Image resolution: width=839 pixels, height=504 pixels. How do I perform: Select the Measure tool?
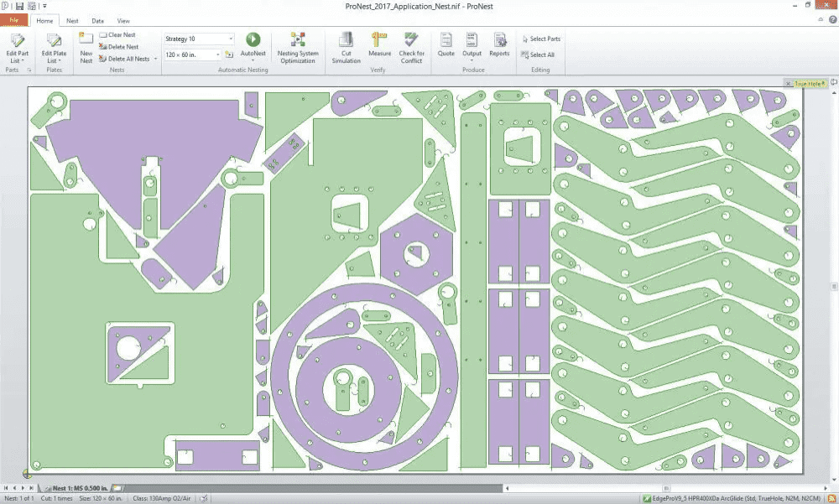(379, 39)
